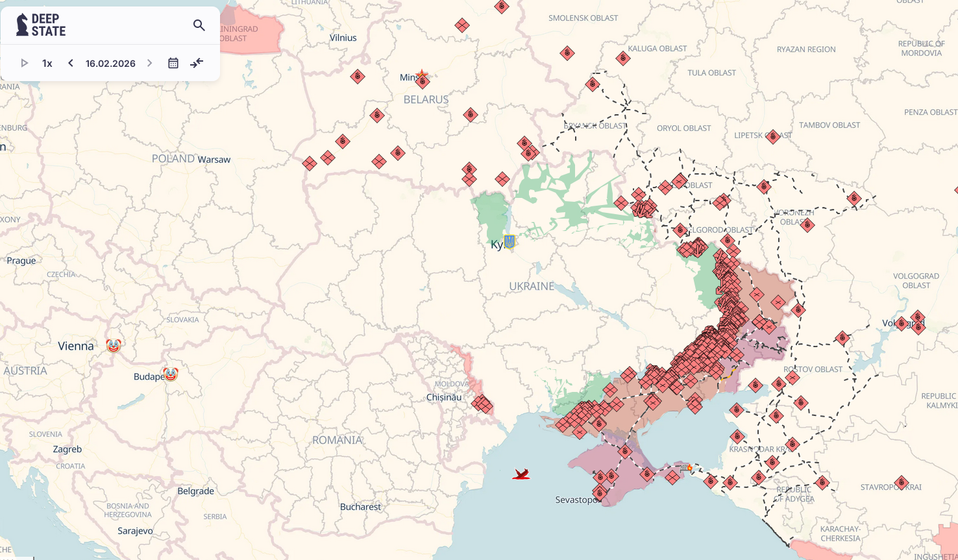Click the 16.02.2026 date label
The height and width of the screenshot is (560, 958).
[110, 63]
